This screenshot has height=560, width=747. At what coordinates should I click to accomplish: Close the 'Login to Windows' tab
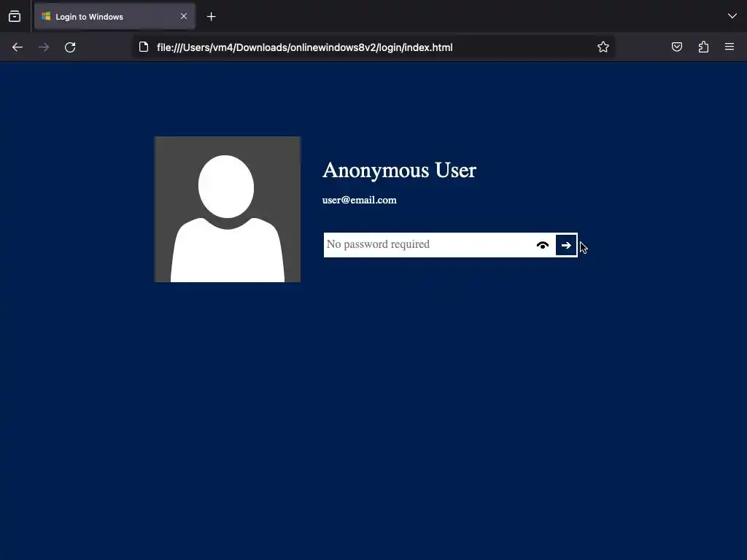(x=184, y=16)
